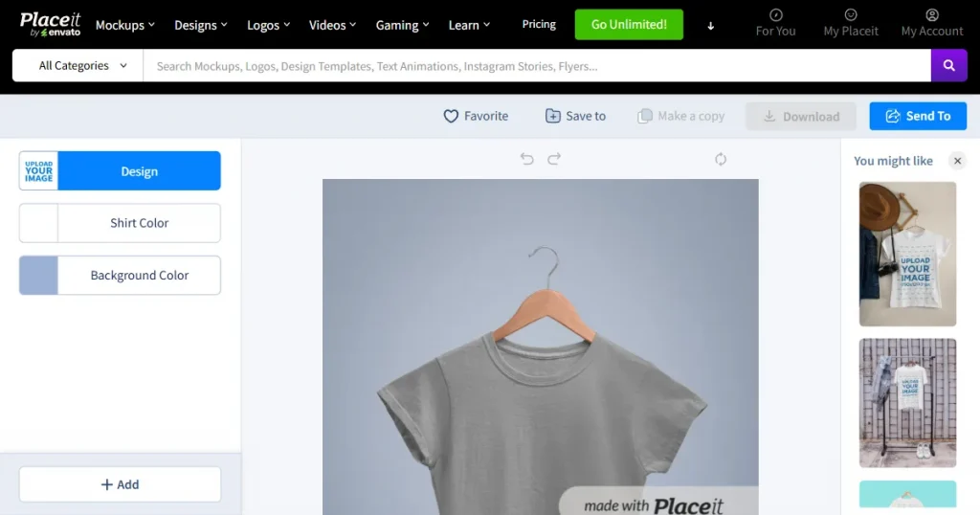Expand the Logos menu

click(x=268, y=25)
